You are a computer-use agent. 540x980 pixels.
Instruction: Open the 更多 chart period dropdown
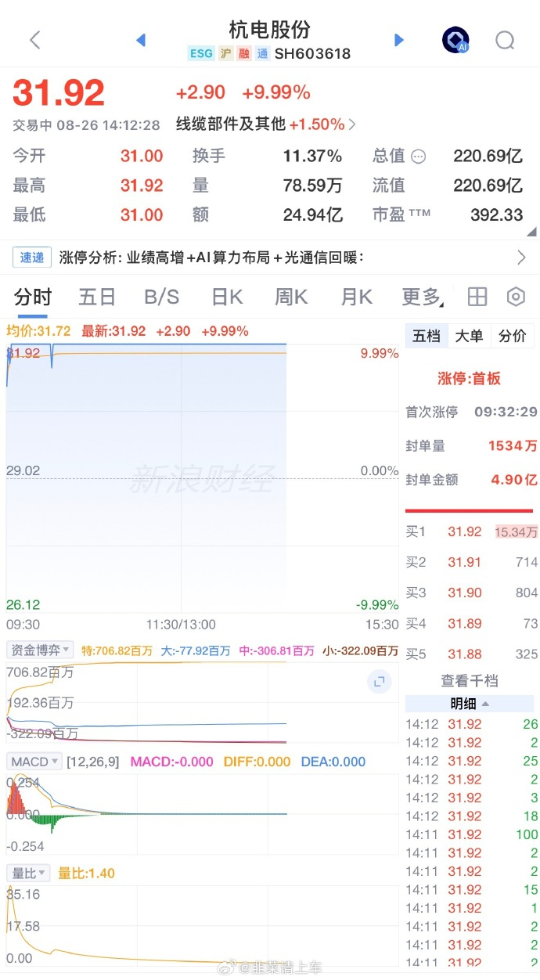point(423,297)
